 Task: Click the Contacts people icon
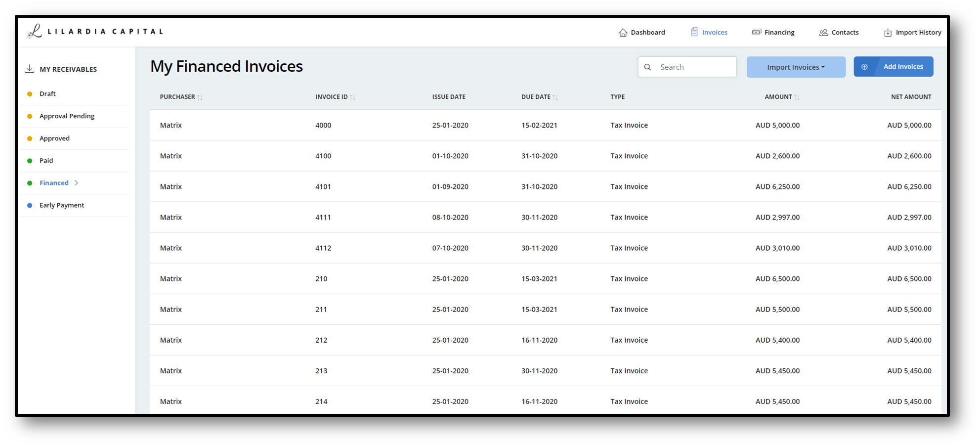point(823,32)
